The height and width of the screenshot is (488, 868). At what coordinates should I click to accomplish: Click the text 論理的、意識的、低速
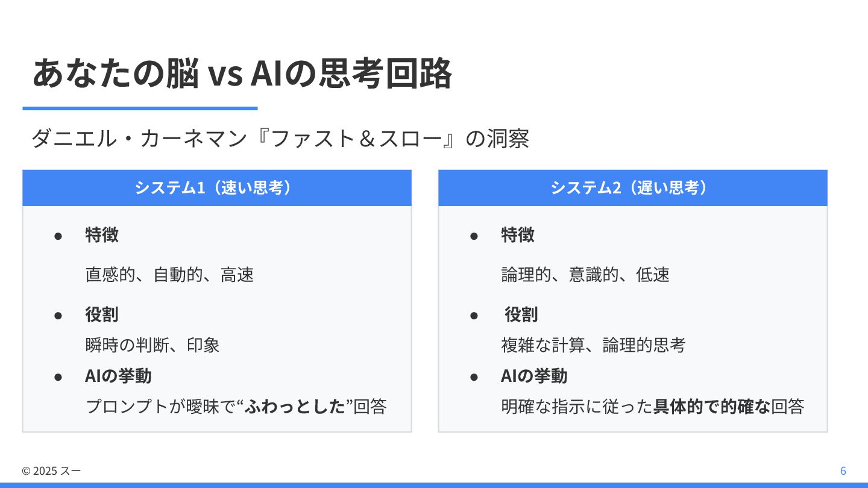coord(585,275)
